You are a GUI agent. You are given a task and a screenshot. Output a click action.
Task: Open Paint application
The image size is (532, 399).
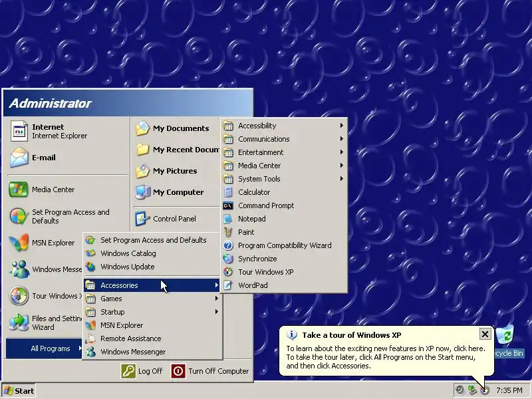click(x=284, y=232)
